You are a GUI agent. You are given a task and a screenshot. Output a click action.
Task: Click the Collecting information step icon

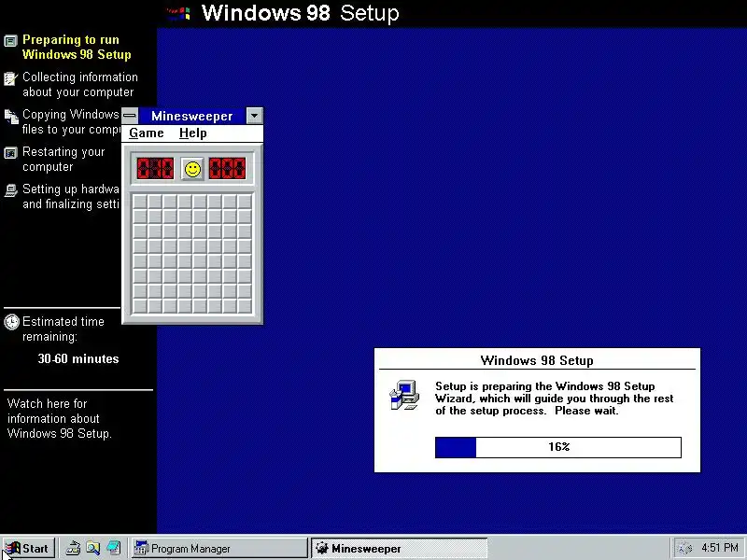(10, 78)
